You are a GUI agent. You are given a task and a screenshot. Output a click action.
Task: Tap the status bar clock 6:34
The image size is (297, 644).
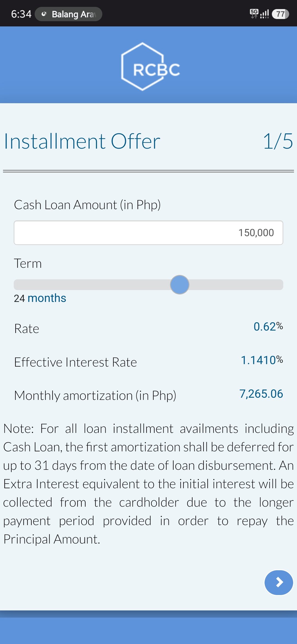pos(21,14)
